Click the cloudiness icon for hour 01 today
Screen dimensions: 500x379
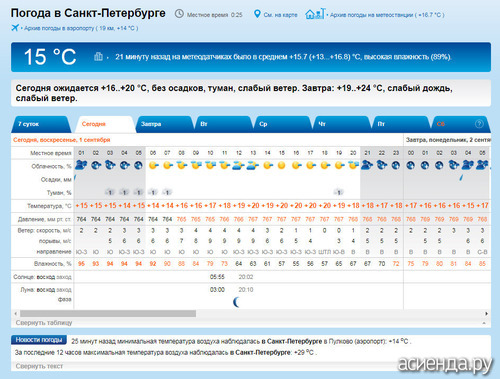[x=81, y=165]
